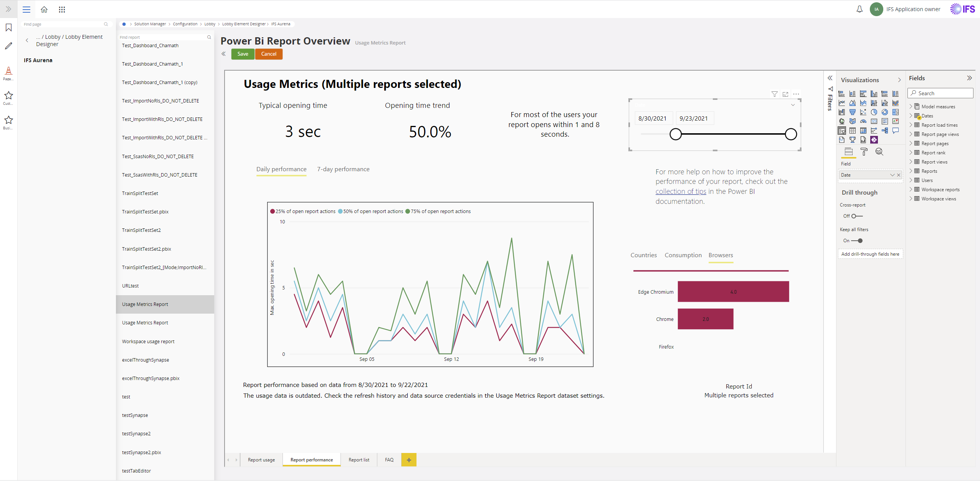The image size is (980, 481).
Task: Choose the Matrix visual
Action: tap(863, 131)
